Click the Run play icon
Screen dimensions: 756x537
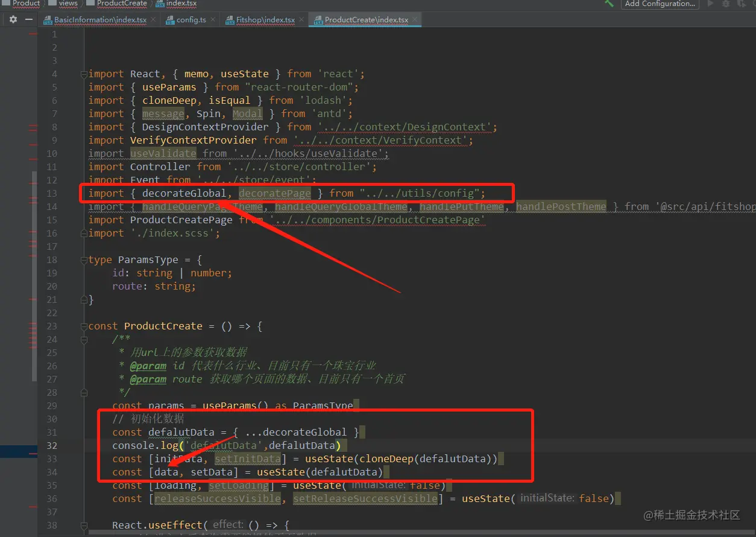[711, 4]
